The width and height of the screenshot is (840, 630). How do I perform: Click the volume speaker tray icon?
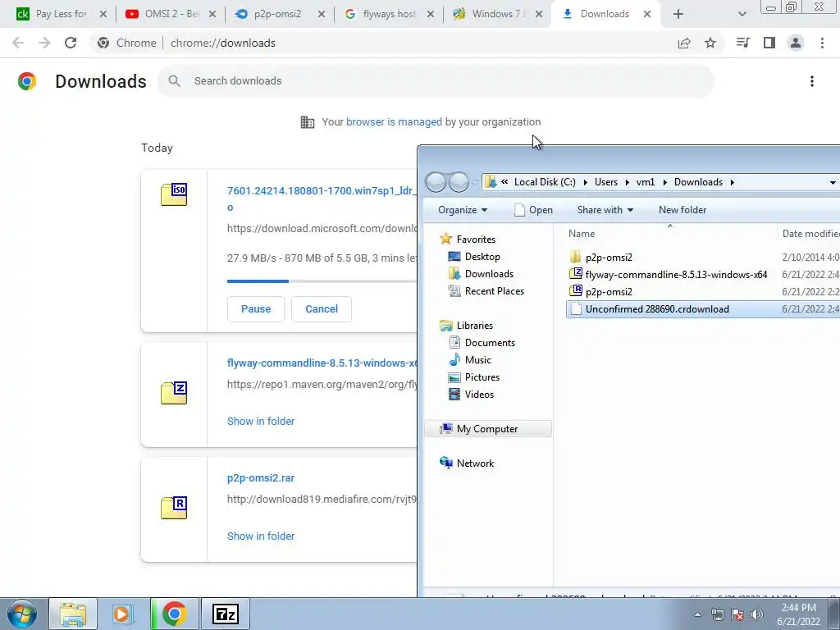tap(757, 614)
